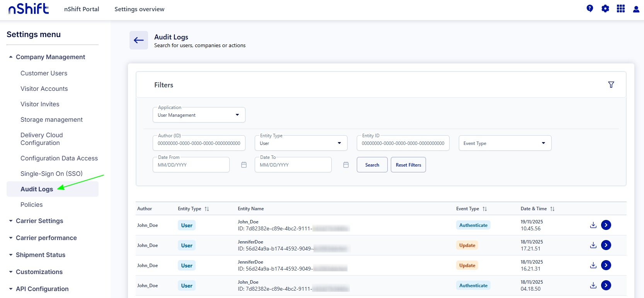Screen dimensions: 644x298
Task: Open the Date From calendar picker
Action: pyautogui.click(x=244, y=165)
